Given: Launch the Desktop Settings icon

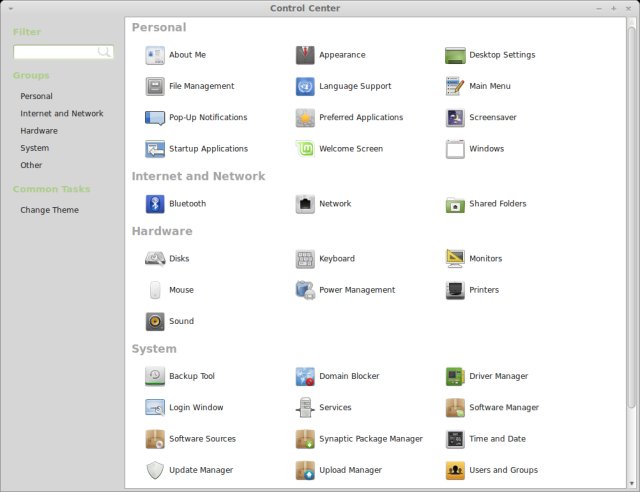Looking at the screenshot, I should 455,55.
